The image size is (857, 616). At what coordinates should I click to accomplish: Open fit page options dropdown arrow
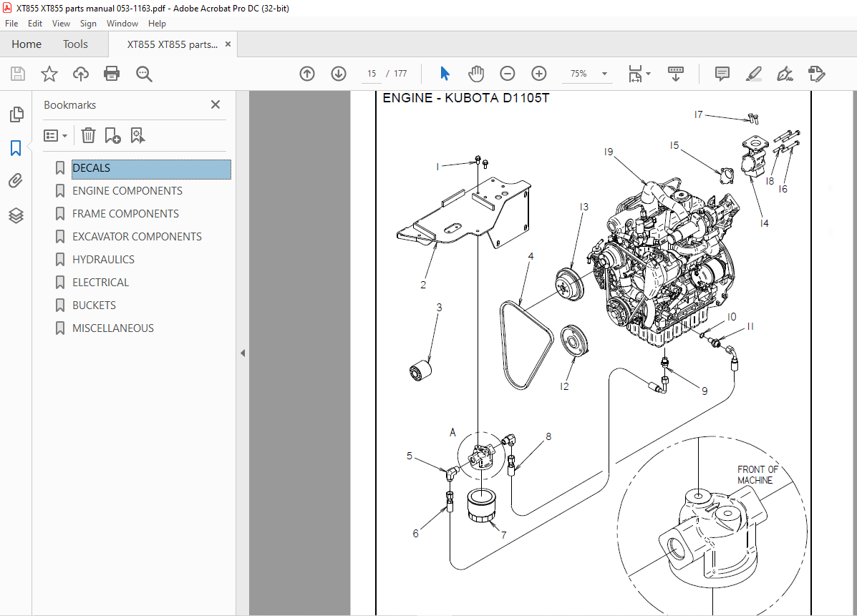[648, 74]
